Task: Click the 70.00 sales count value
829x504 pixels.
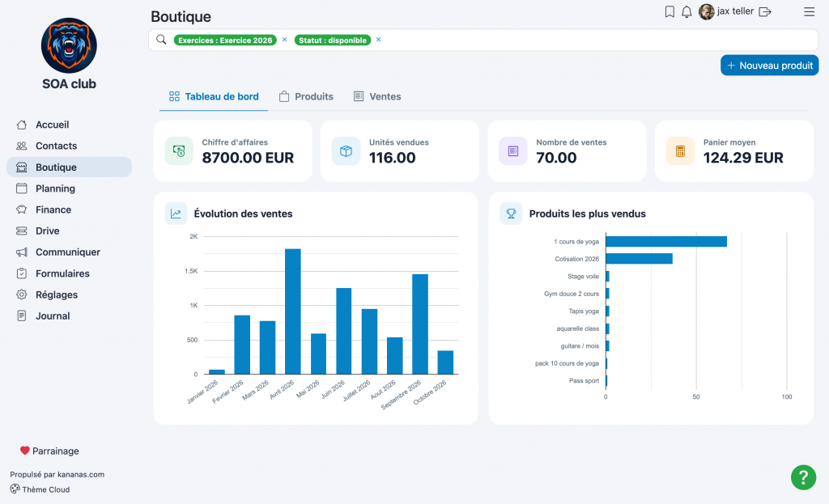Action: 556,158
